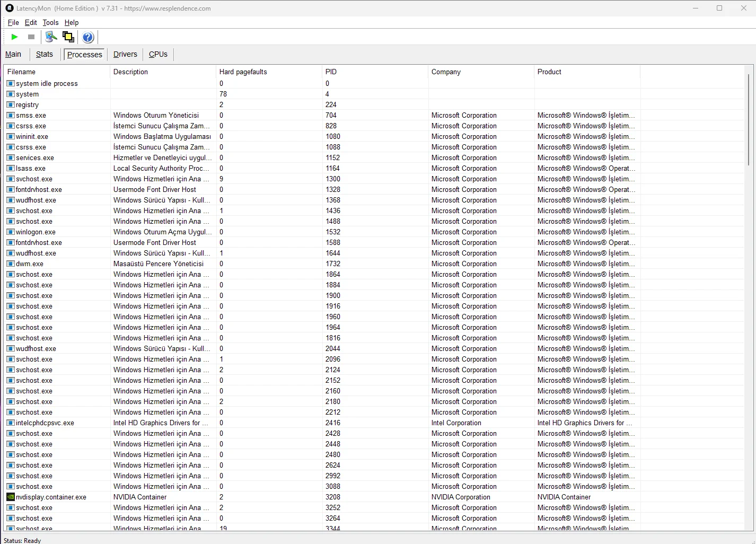Screen dimensions: 756x544
Task: Click the 'Status: Ready' status bar text
Action: tap(22, 540)
